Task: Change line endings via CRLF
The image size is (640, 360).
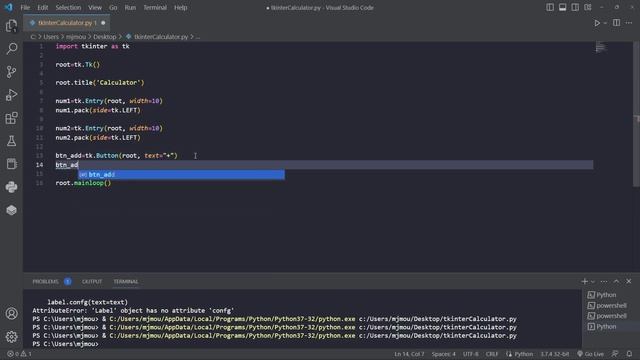Action: 491,354
